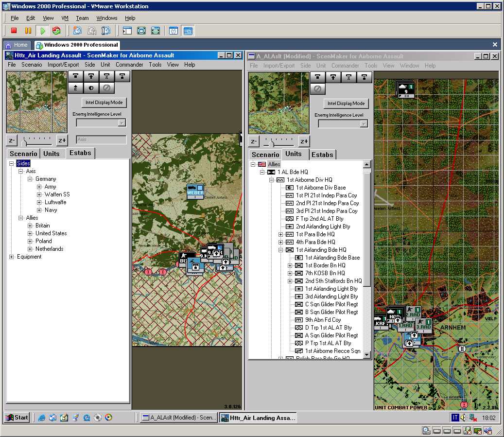Expand the 1st Para Bde HQ node

coord(280,234)
